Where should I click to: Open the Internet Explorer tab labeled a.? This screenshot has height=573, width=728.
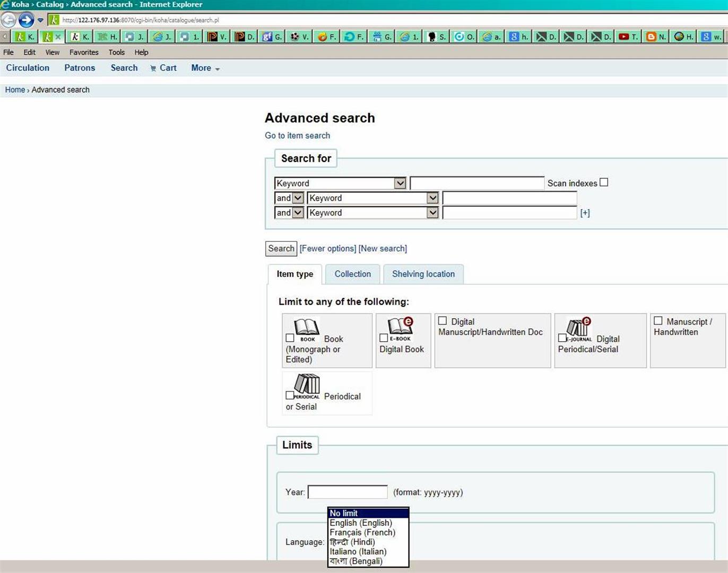491,37
